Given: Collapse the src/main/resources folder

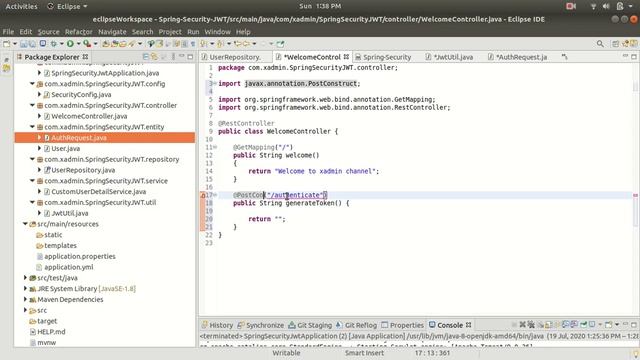Looking at the screenshot, I should [25, 224].
